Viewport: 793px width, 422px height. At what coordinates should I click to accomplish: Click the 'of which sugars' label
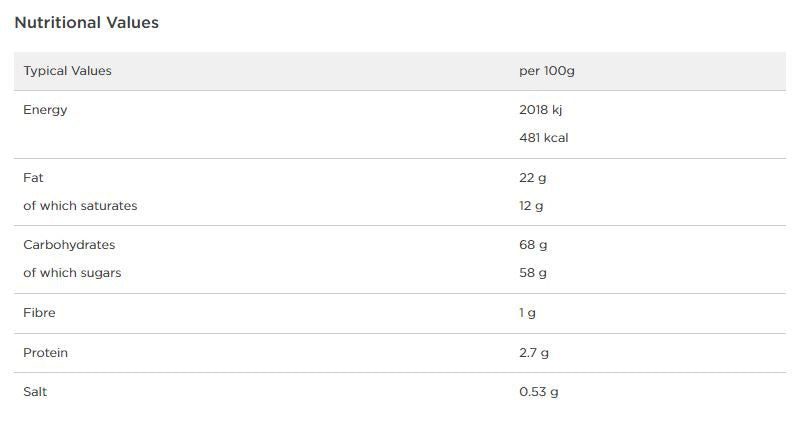72,273
